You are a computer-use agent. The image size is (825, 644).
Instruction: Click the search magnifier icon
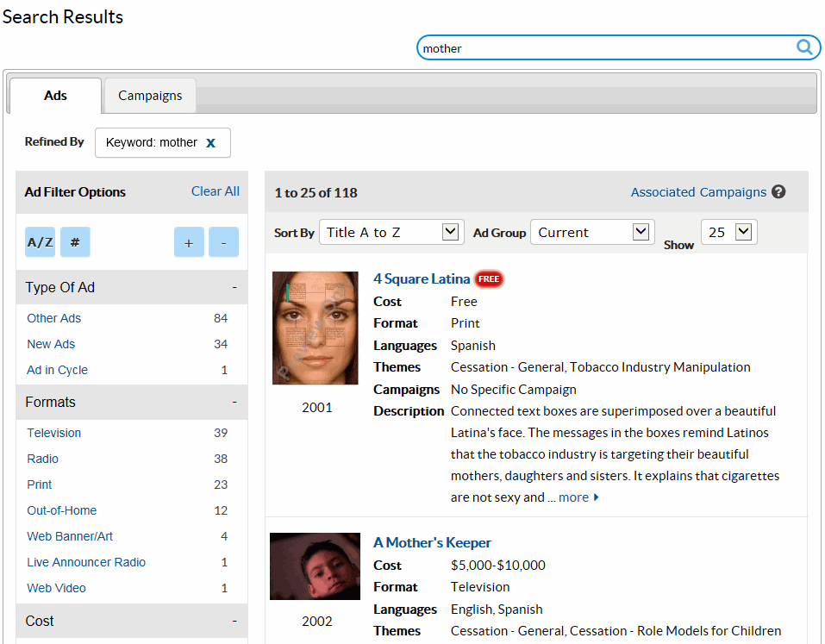[804, 47]
